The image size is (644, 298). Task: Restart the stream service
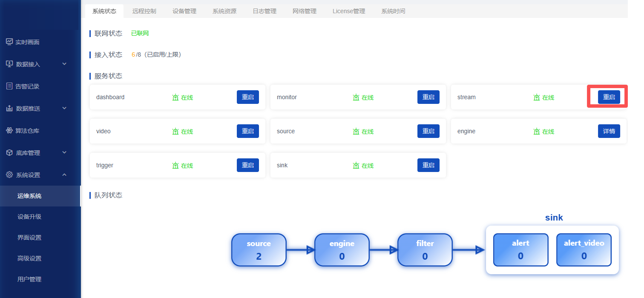coord(609,97)
